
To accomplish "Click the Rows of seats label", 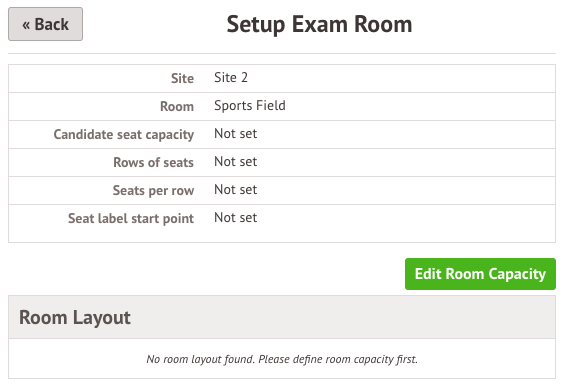I will tap(154, 162).
